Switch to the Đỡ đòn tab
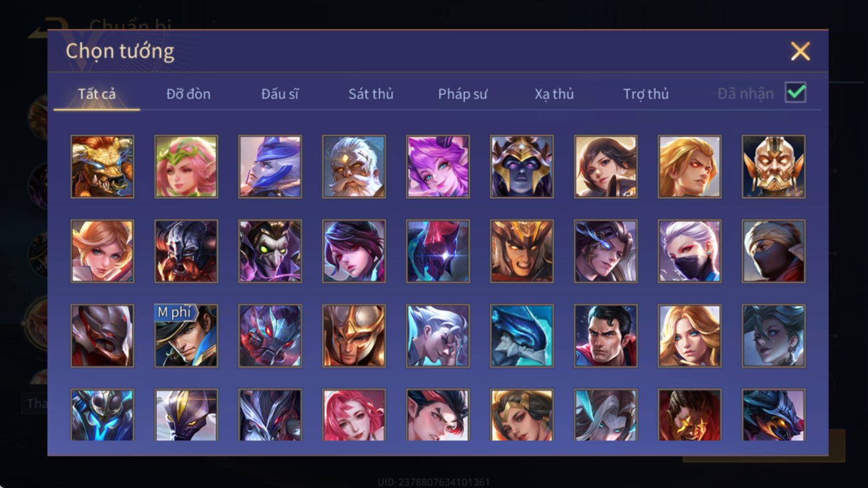The image size is (868, 488). [x=188, y=94]
